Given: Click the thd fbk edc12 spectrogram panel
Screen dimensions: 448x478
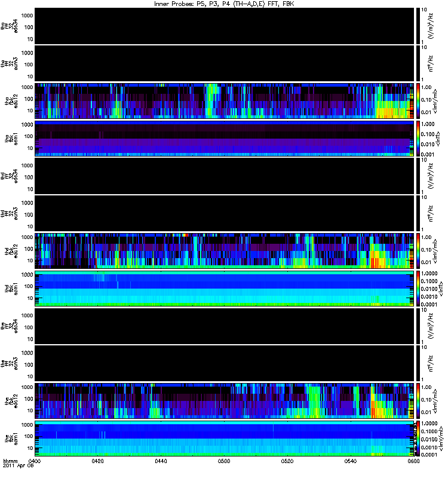Looking at the screenshot, I should tap(225, 251).
